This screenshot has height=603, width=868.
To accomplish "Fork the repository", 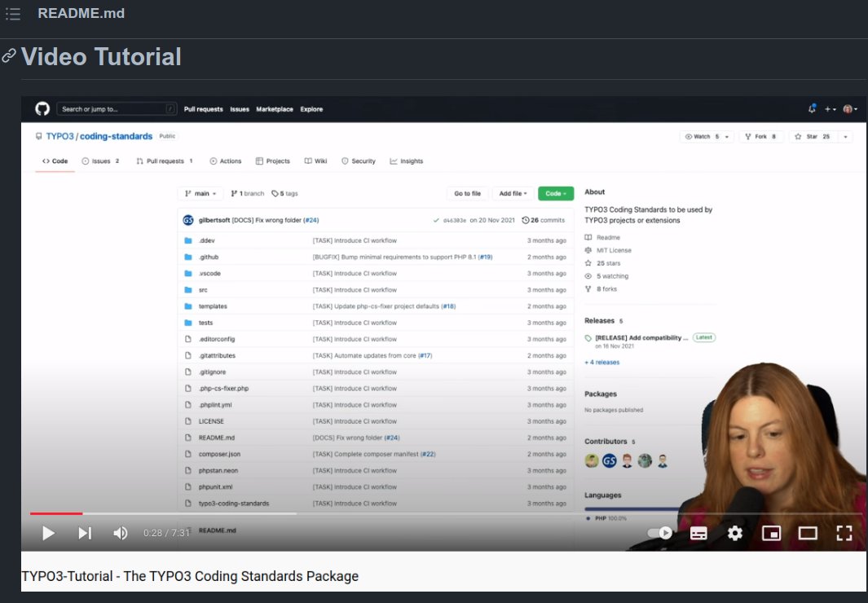I will (761, 137).
